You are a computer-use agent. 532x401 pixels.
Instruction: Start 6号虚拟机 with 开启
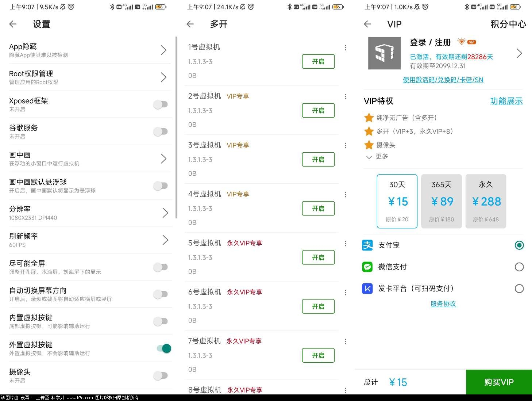pyautogui.click(x=318, y=306)
